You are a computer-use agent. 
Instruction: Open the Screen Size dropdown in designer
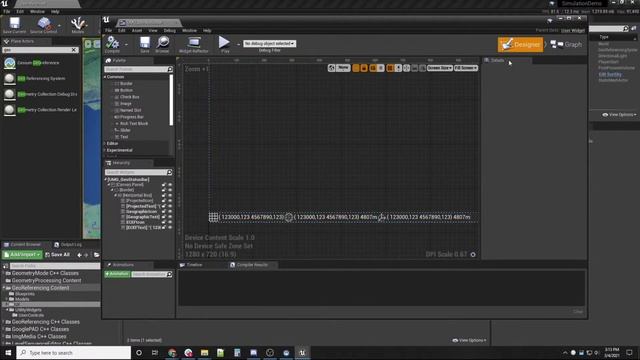440,68
